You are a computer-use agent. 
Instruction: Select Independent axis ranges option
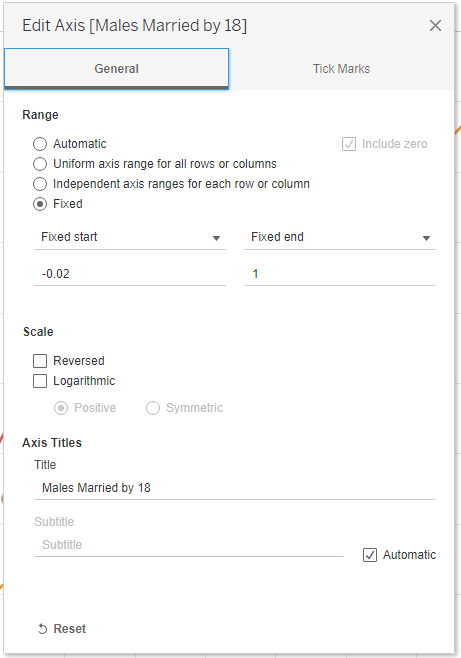click(40, 184)
